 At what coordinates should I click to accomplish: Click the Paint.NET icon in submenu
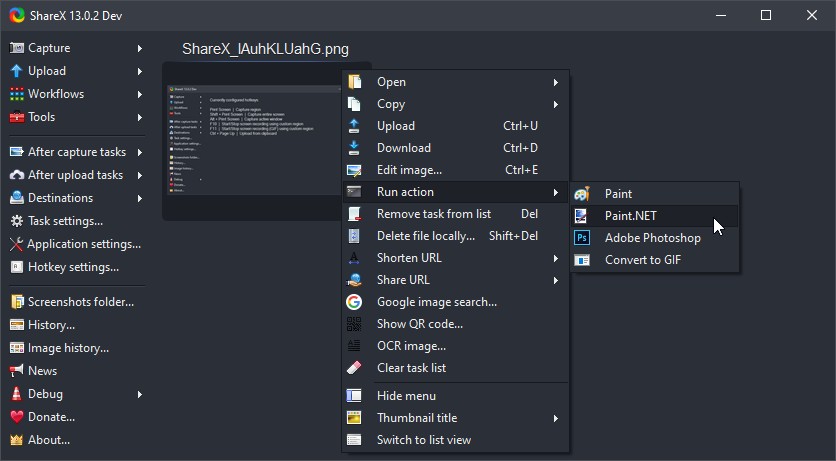coord(581,216)
